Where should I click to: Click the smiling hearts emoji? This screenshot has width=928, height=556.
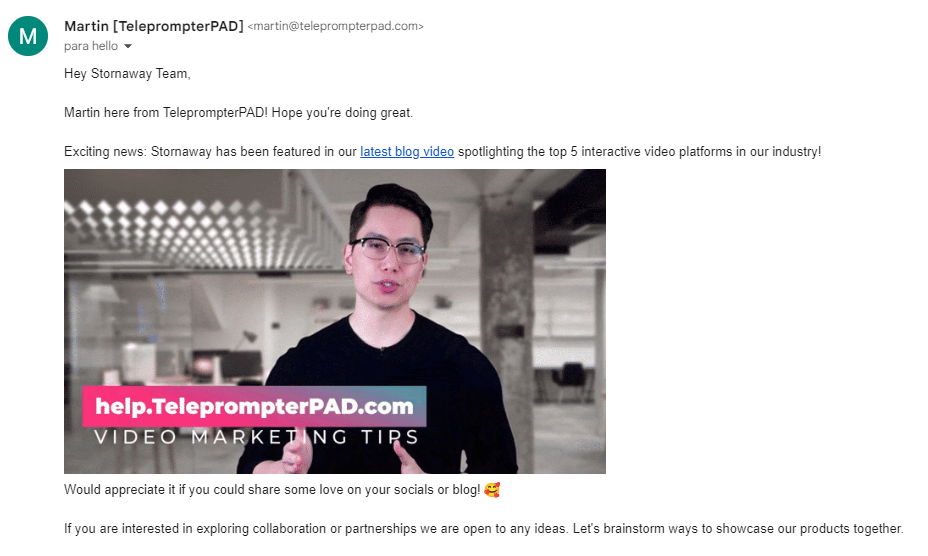click(x=492, y=490)
